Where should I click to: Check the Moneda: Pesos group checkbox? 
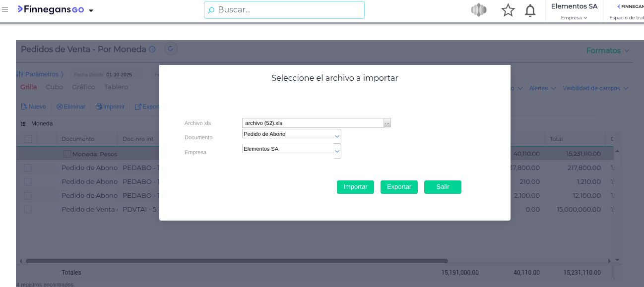click(x=67, y=154)
